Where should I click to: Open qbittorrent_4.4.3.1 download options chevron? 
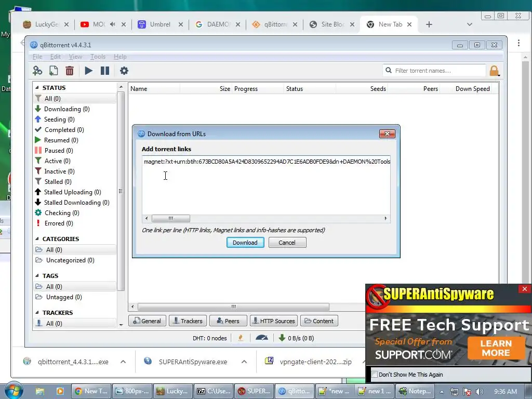coord(123,362)
